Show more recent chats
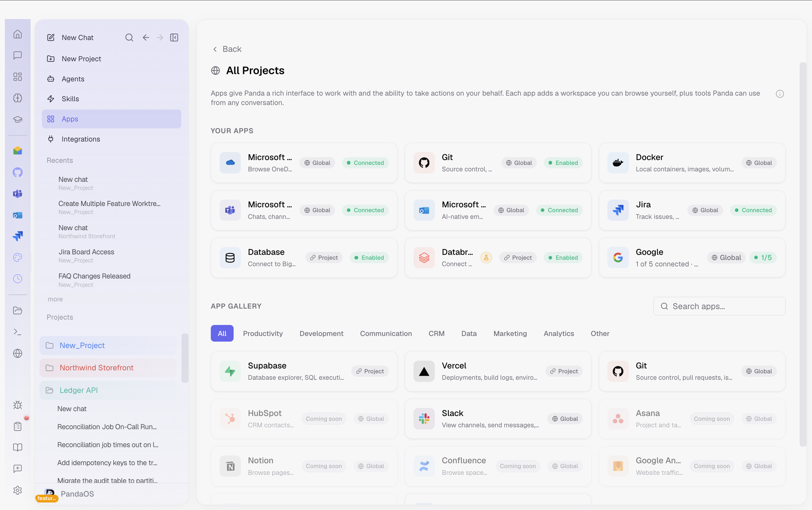Viewport: 812px width, 510px height. (55, 299)
